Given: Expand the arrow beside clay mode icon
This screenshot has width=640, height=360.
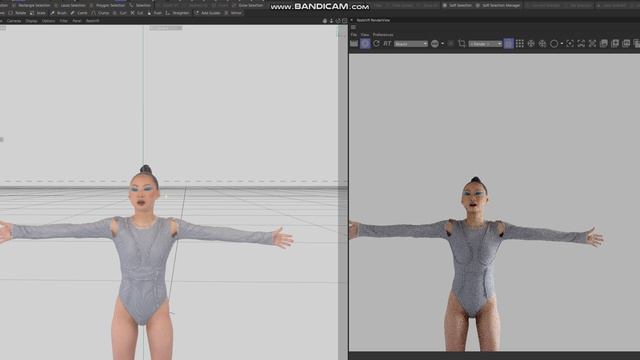Looking at the screenshot, I should (x=442, y=44).
